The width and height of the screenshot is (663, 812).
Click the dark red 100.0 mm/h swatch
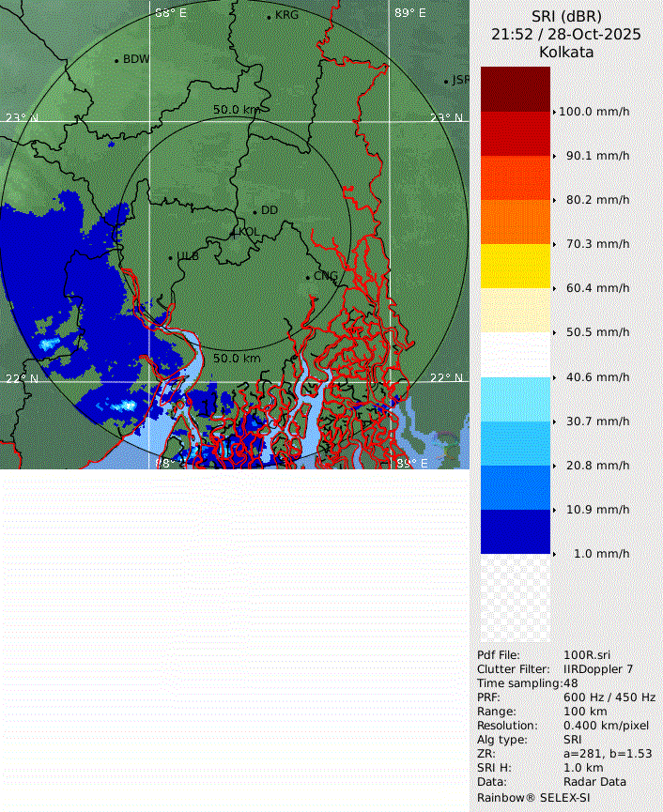(515, 89)
